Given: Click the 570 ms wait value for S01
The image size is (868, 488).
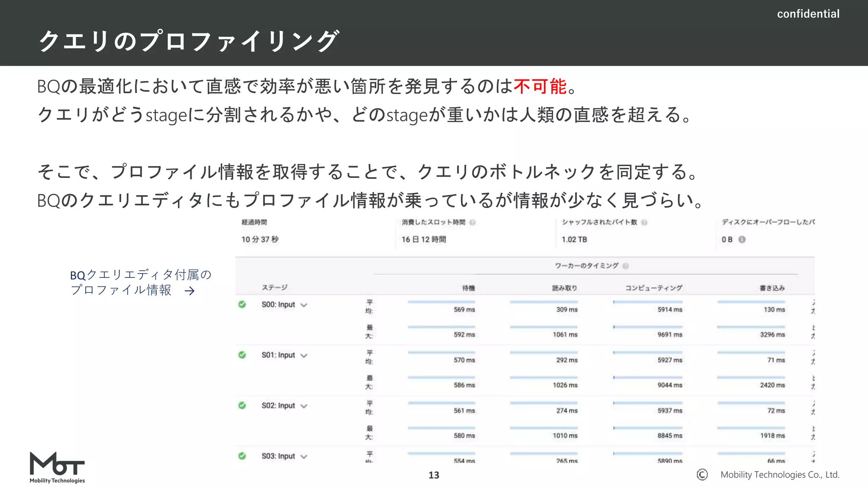Looking at the screenshot, I should coord(465,360).
